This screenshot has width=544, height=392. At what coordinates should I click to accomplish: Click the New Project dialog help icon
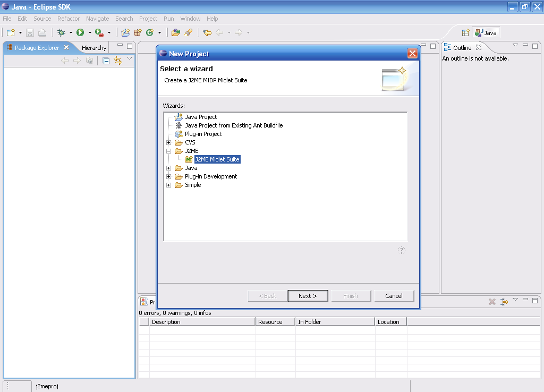coord(402,250)
